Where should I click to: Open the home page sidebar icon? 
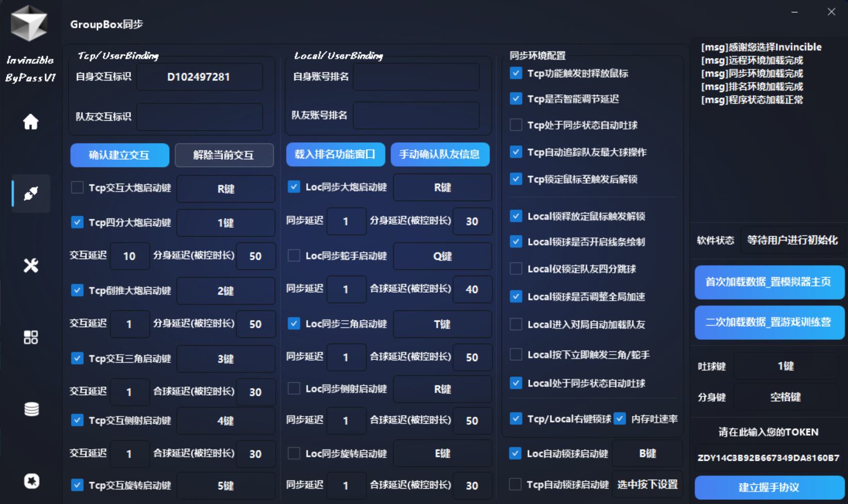pyautogui.click(x=31, y=122)
